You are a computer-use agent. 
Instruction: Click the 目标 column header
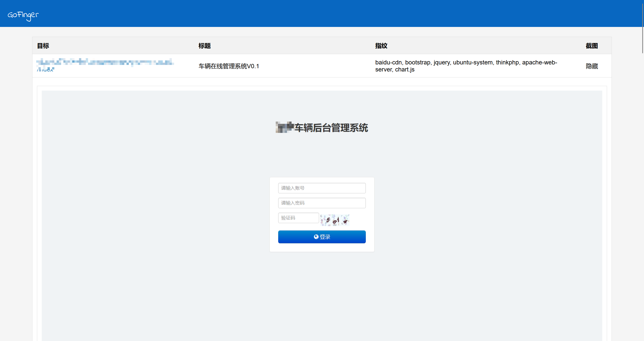coord(43,46)
